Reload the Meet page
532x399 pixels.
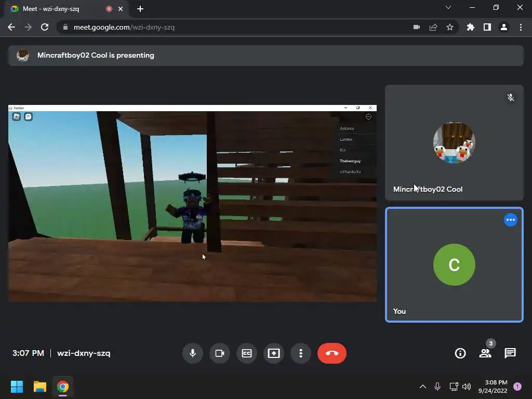click(x=45, y=27)
